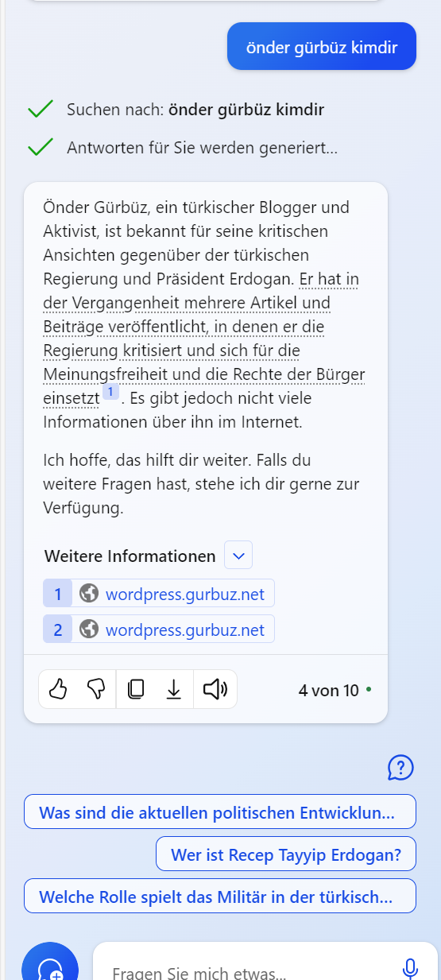Choose the 'Was sind die aktuellen politischen Entwicklun...' suggestion

[220, 812]
